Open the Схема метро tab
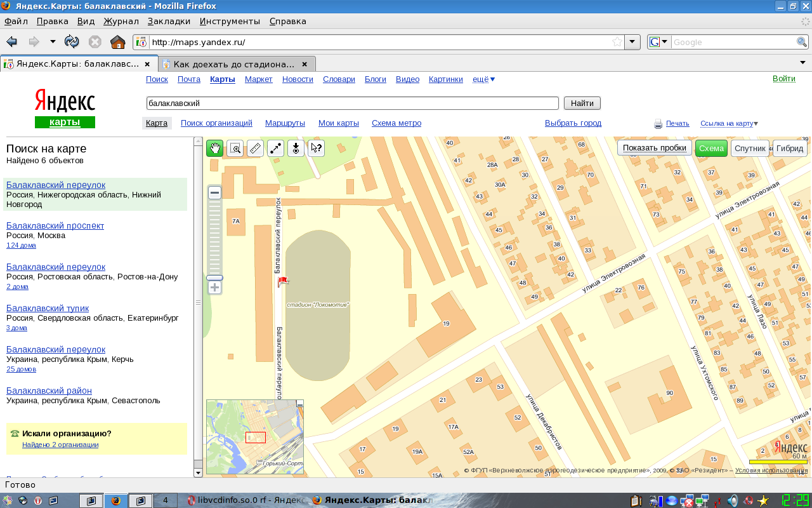812x508 pixels. tap(396, 123)
